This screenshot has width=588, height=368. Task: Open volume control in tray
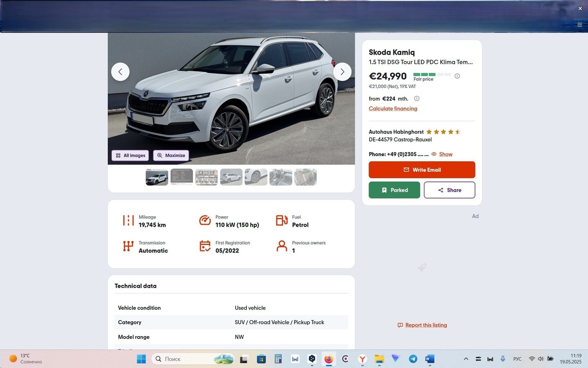pyautogui.click(x=541, y=359)
